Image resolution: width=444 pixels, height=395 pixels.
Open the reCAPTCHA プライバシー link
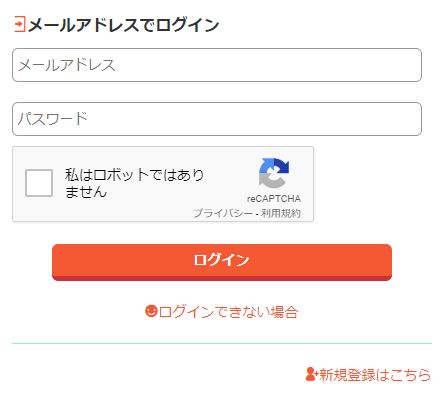coord(223,213)
